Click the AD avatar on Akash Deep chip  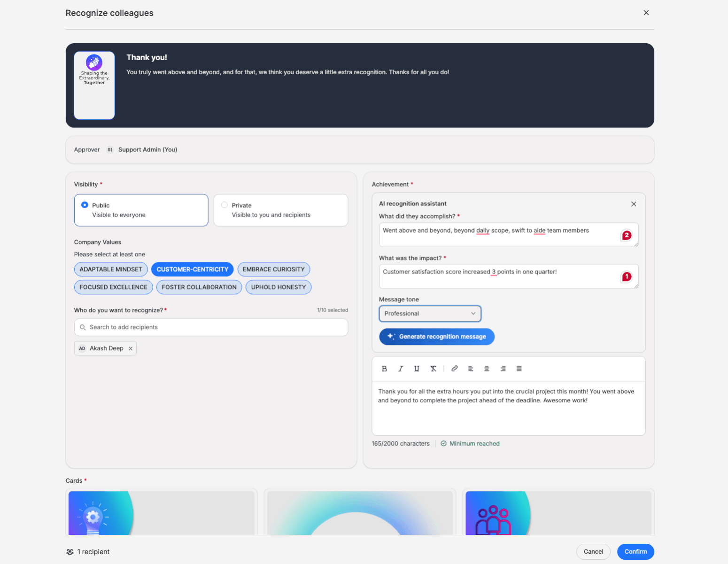82,349
